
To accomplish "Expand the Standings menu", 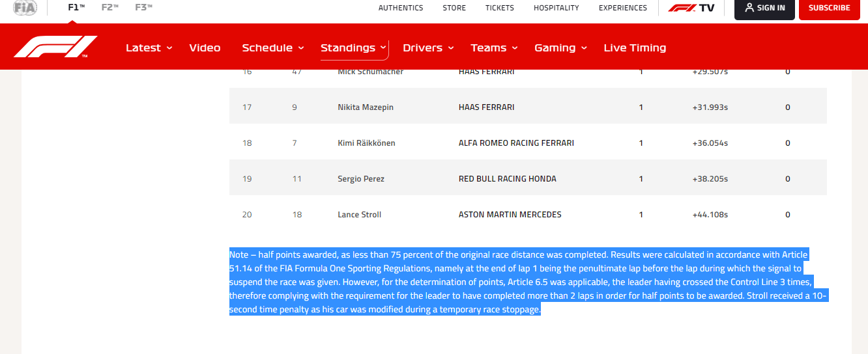I will click(354, 48).
